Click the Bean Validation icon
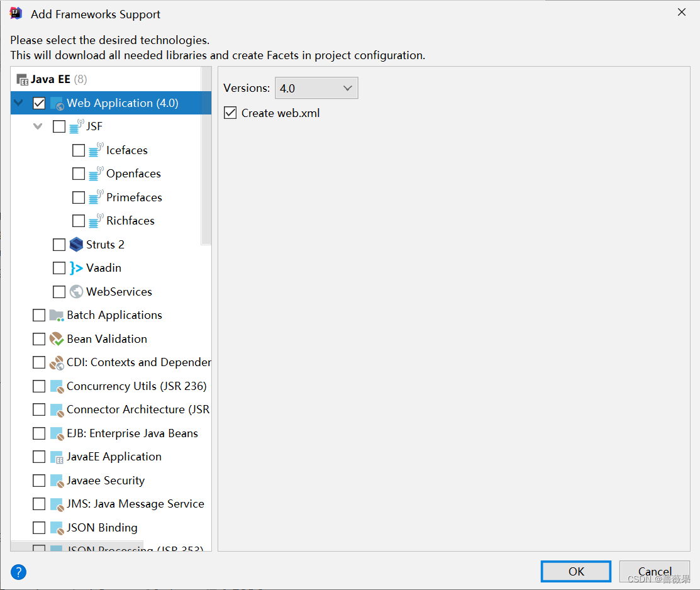 [x=57, y=339]
